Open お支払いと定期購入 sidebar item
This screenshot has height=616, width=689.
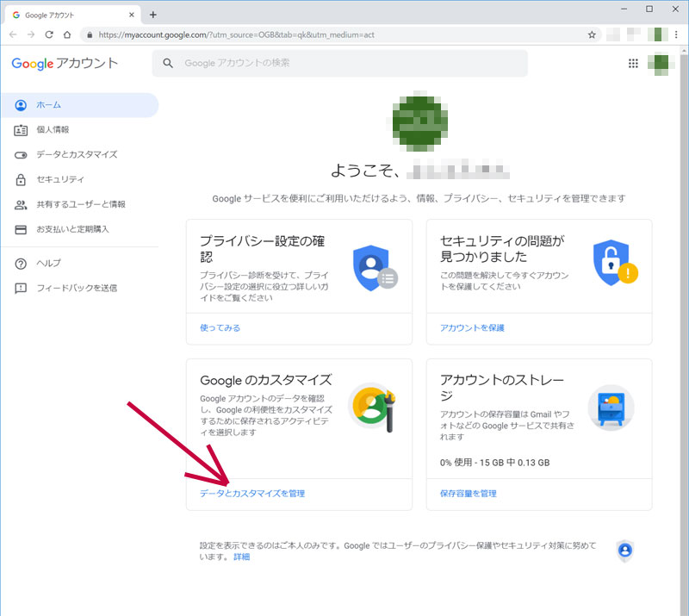pos(72,230)
